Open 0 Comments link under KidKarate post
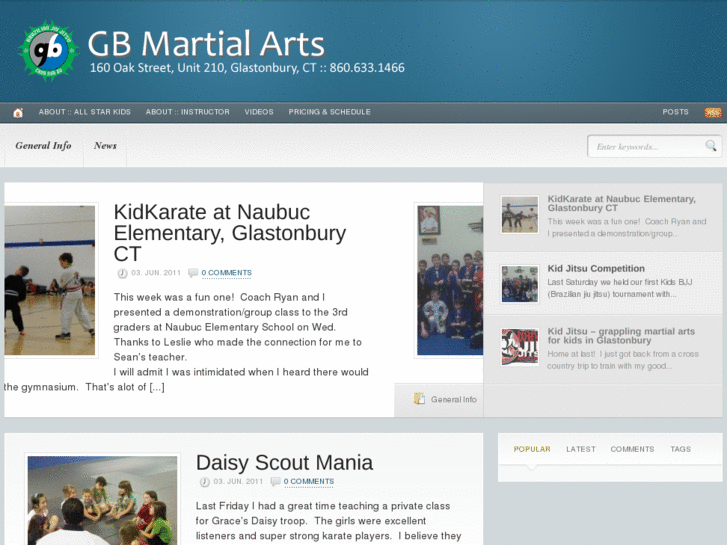 click(226, 273)
